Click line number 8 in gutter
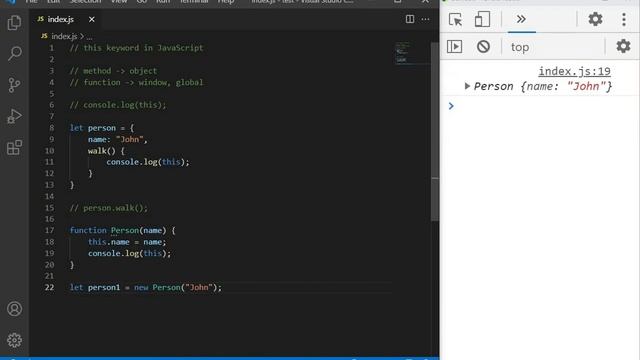Image resolution: width=640 pixels, height=360 pixels. pos(51,128)
